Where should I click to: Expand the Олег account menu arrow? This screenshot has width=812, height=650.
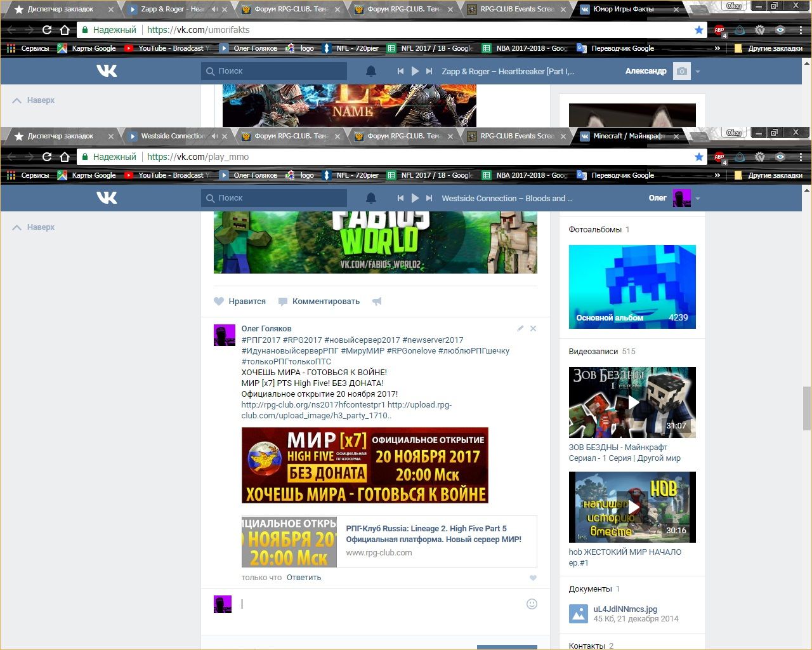pos(698,198)
